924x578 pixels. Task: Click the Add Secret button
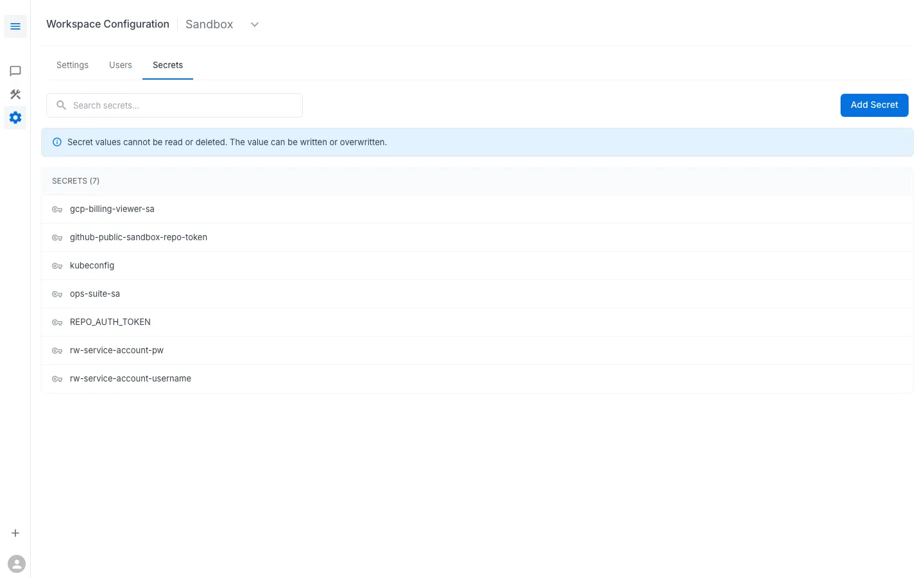[874, 105]
